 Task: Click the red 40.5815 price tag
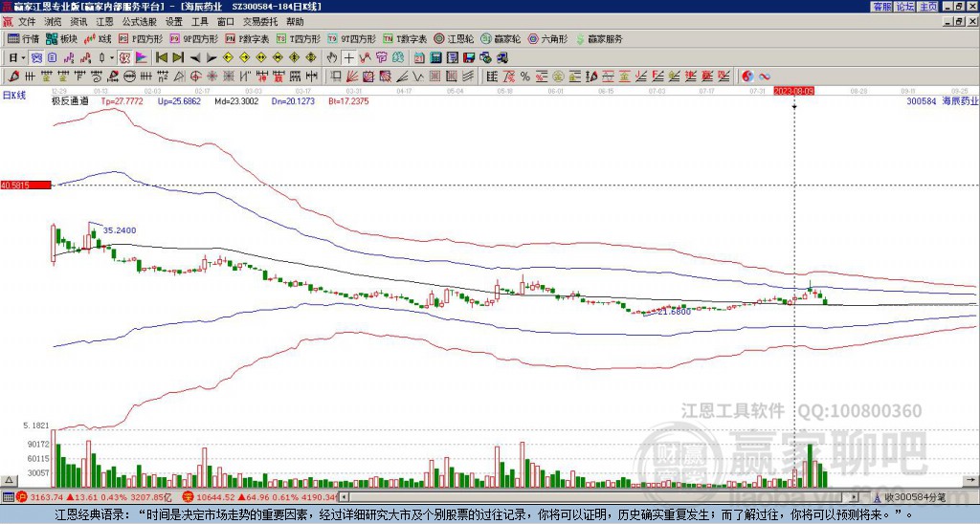click(26, 185)
